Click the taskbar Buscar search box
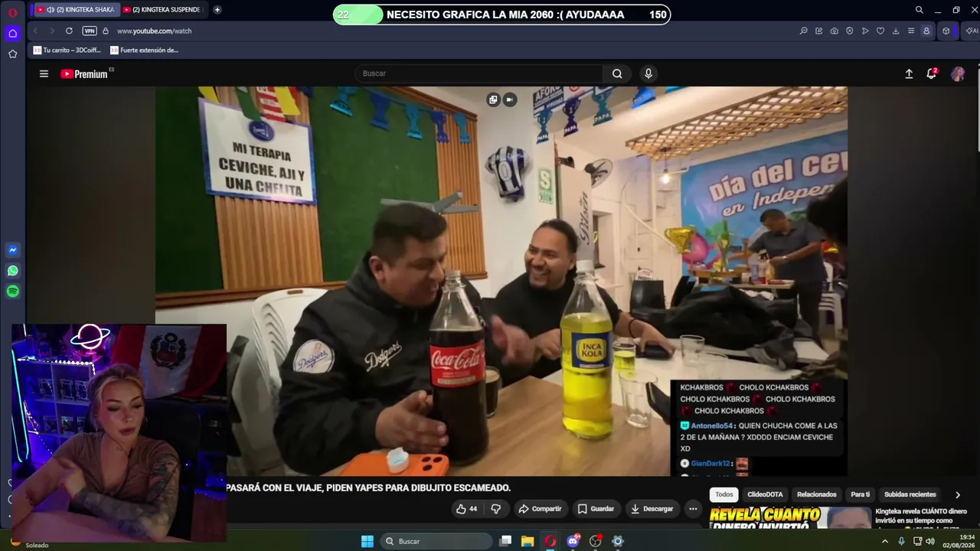Screen dimensions: 980x551 pyautogui.click(x=436, y=541)
